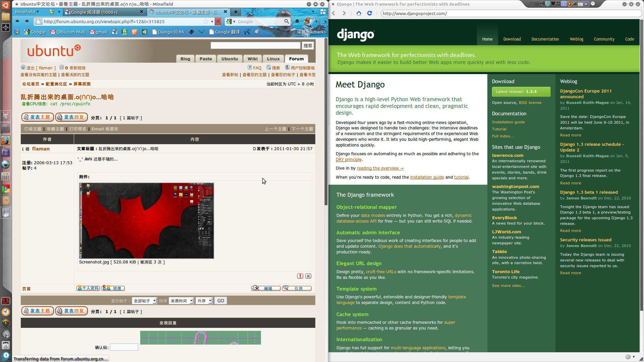The height and width of the screenshot is (362, 644).
Task: Reload the Django project page
Action: click(x=370, y=13)
